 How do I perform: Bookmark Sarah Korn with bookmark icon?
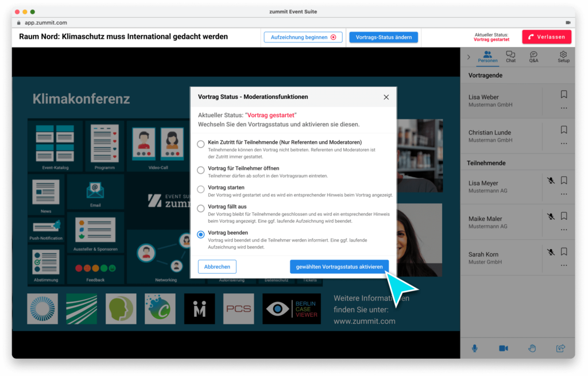click(x=564, y=251)
